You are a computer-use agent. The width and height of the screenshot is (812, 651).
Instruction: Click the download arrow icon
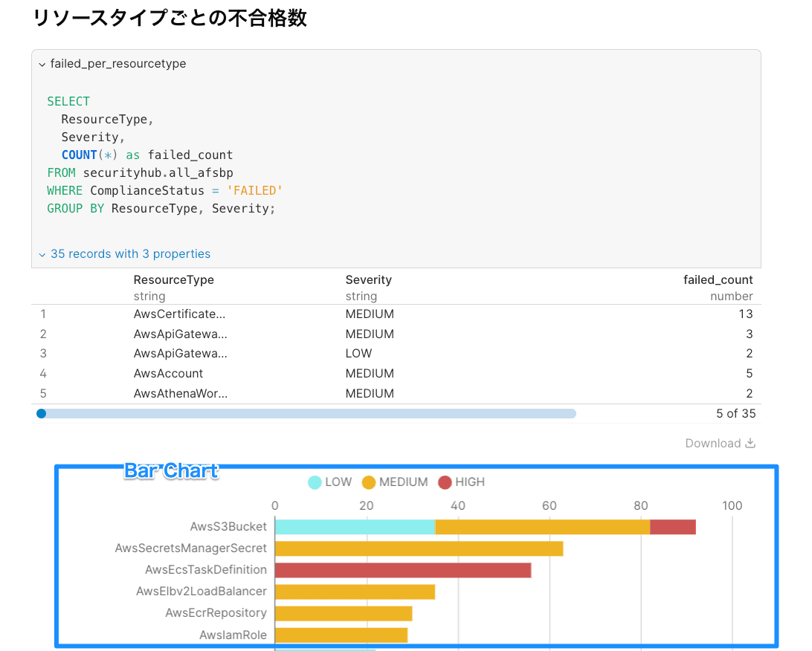pos(750,443)
